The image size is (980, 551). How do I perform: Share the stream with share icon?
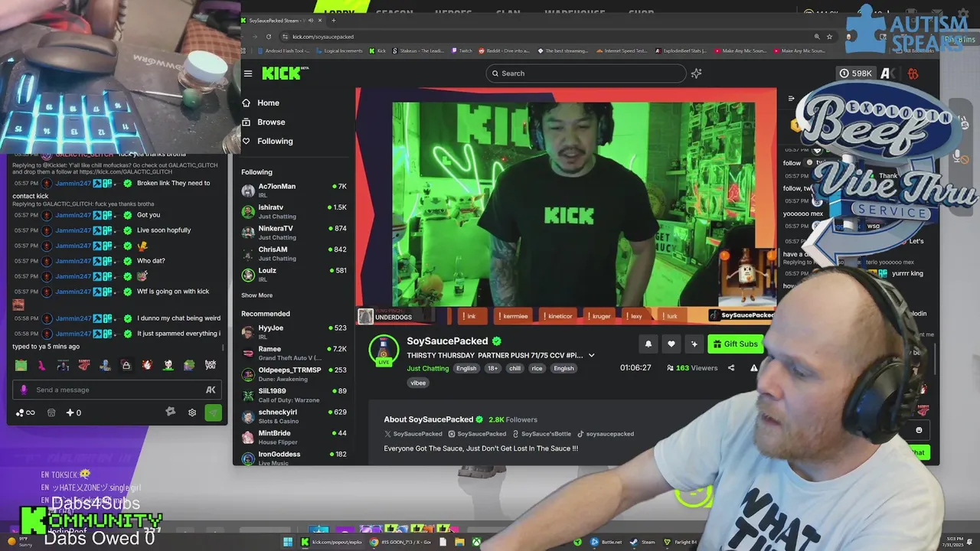click(731, 368)
